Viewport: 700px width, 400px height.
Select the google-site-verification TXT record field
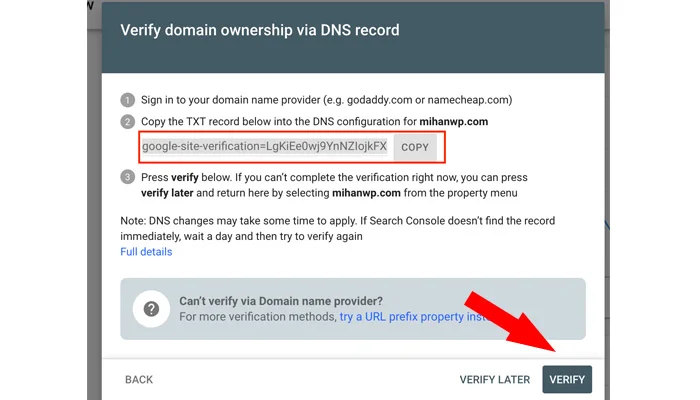coord(264,146)
